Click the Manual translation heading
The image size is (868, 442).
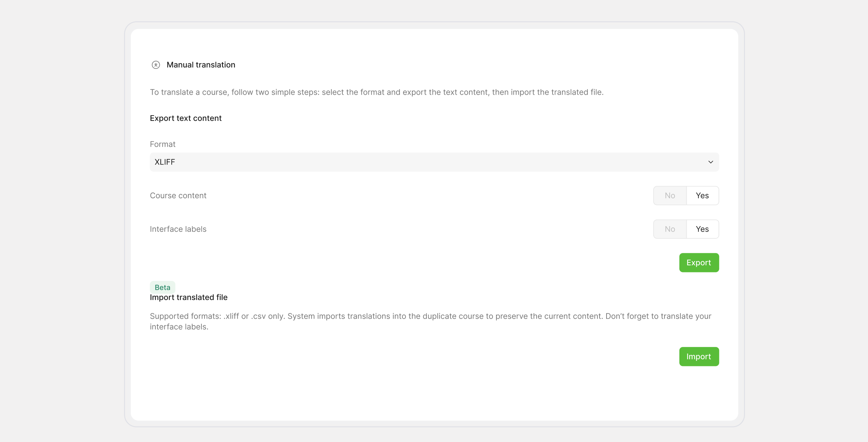201,65
